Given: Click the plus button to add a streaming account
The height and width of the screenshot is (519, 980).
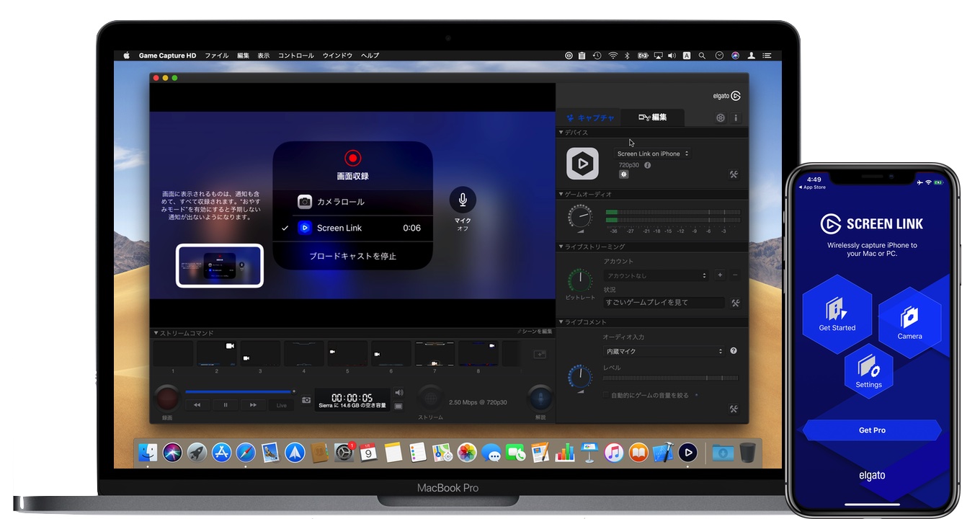Looking at the screenshot, I should click(x=720, y=275).
